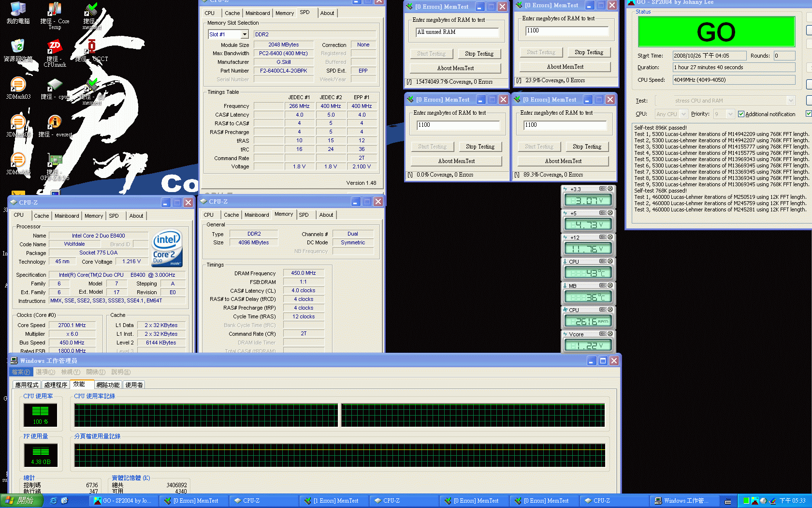The image size is (812, 508).
Task: Open the 選項 menu in Task Manager
Action: tap(45, 372)
